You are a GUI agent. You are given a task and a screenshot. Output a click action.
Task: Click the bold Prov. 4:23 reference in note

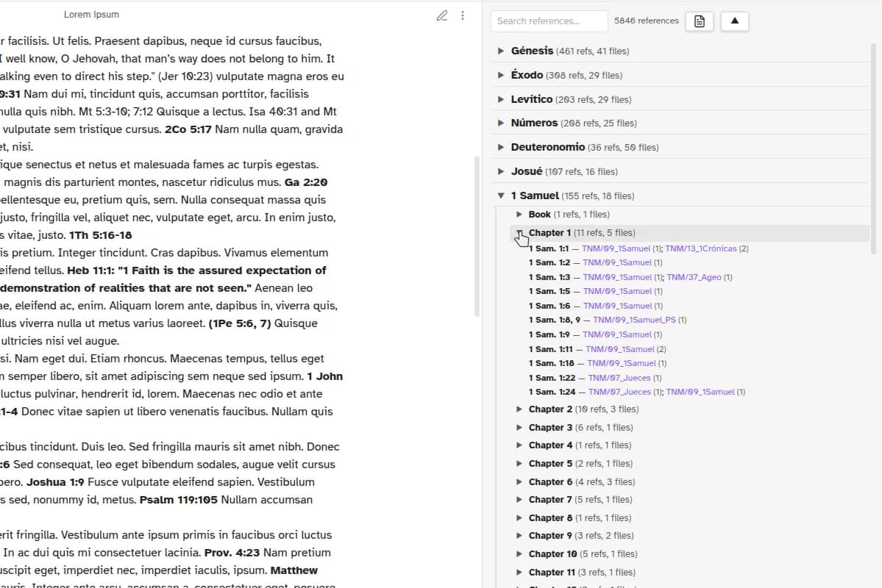232,553
